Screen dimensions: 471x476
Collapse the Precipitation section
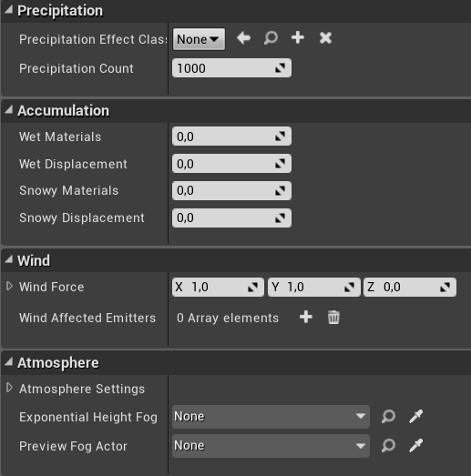click(9, 10)
